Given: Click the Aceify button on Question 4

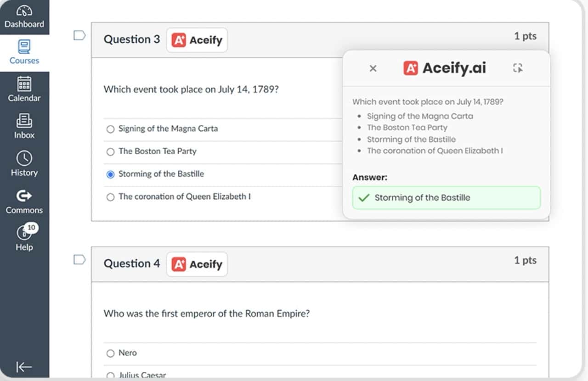Looking at the screenshot, I should (197, 264).
